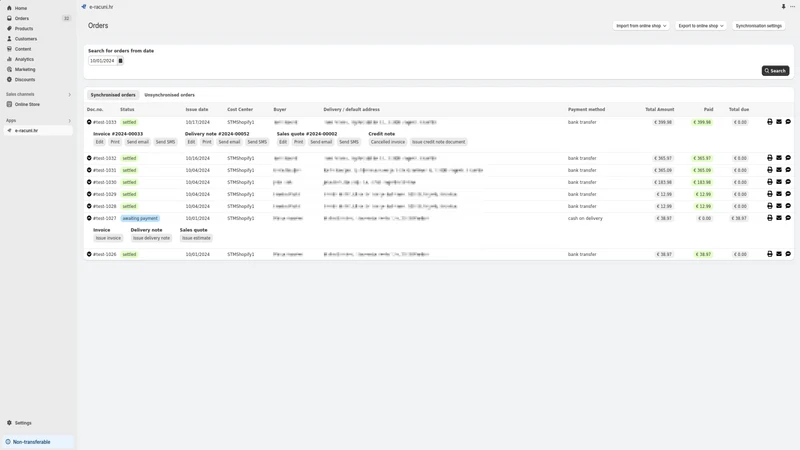Screen dimensions: 800x450
Task: Click Issue invoice for order #test-1027
Action: [x=108, y=238]
